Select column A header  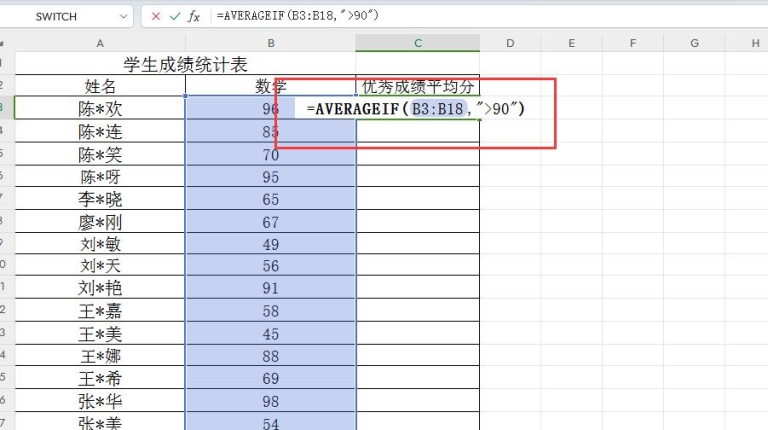(100, 43)
